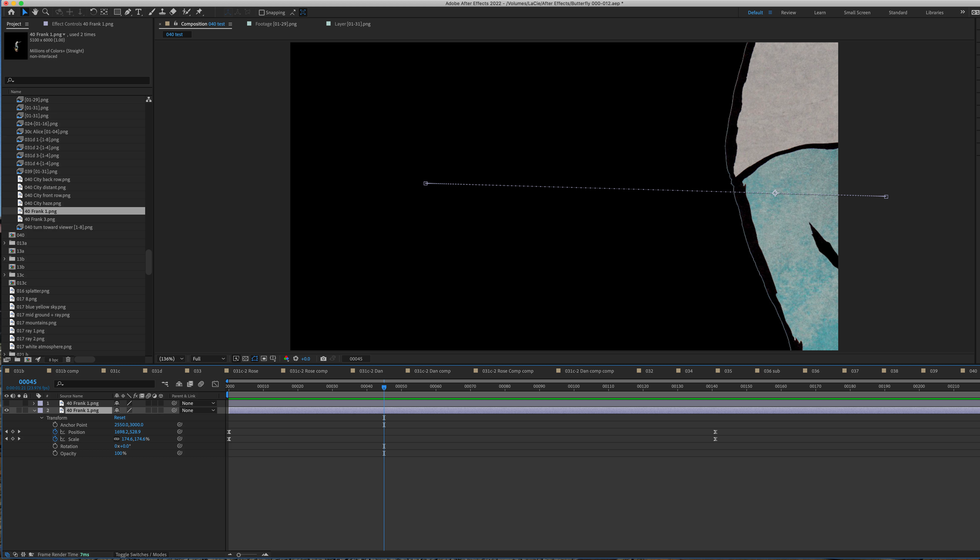
Task: Click the trash delete icon in Project panel
Action: coord(68,360)
